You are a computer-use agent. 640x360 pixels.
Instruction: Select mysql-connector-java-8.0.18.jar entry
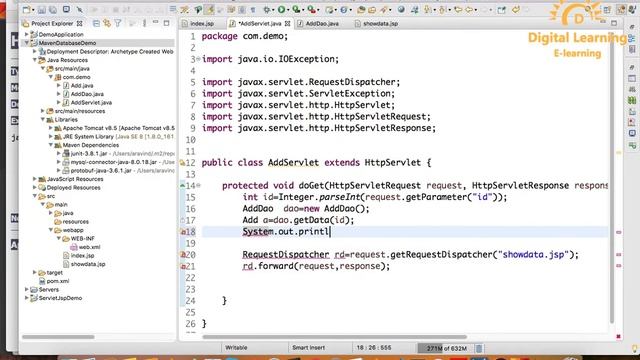point(113,162)
